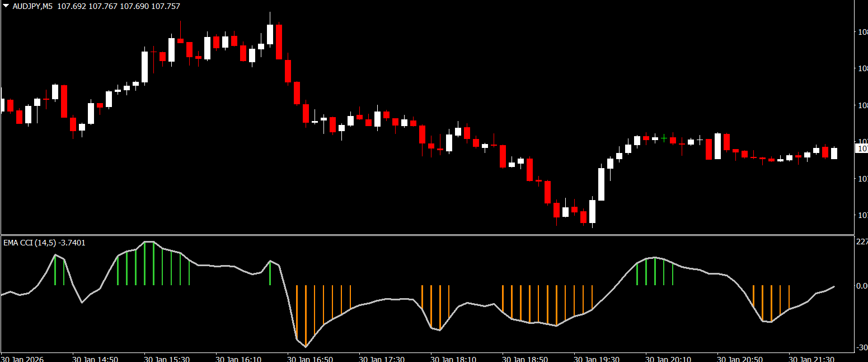The image size is (868, 362).
Task: Select the 30 Jan 19:30 time label
Action: (597, 358)
